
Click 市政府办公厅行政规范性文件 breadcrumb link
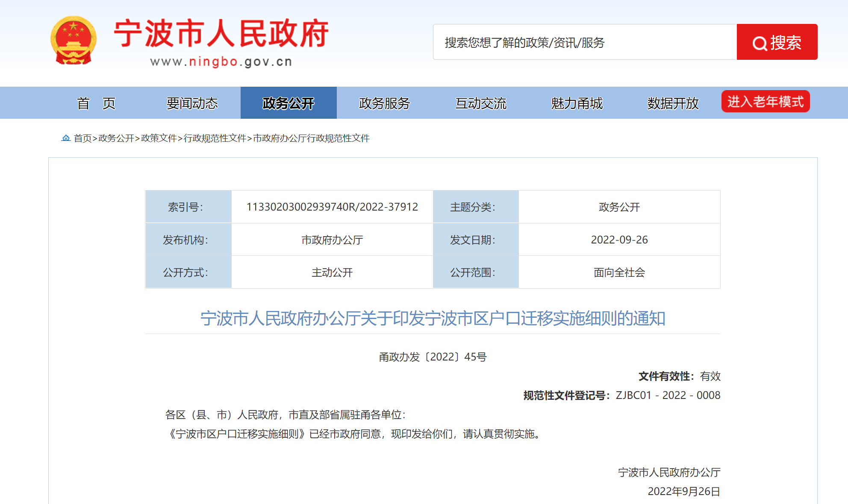[311, 138]
